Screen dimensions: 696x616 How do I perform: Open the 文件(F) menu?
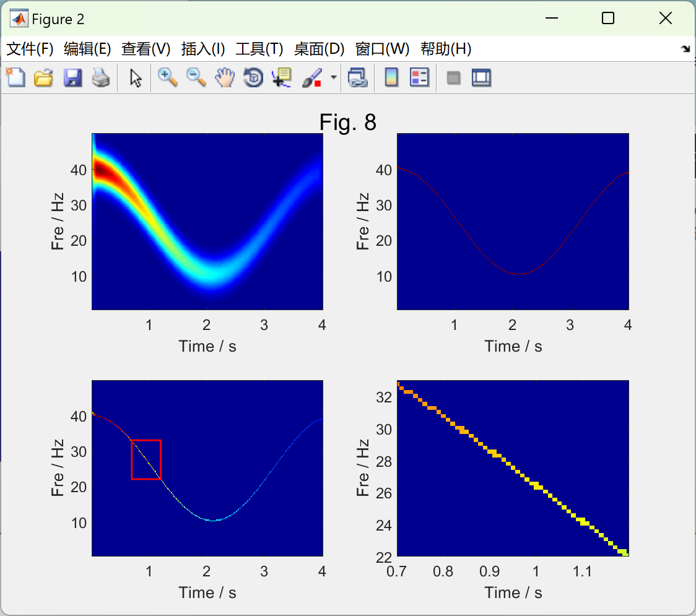coord(30,49)
